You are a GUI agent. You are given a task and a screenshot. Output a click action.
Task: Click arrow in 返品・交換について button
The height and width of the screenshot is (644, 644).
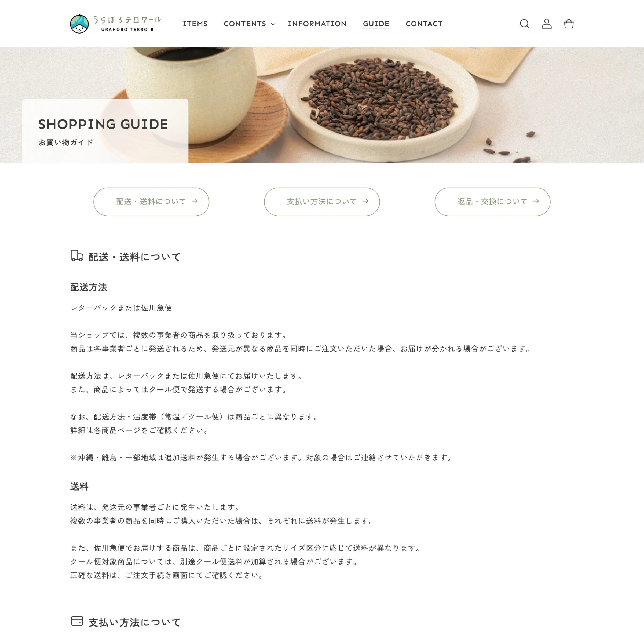[536, 201]
